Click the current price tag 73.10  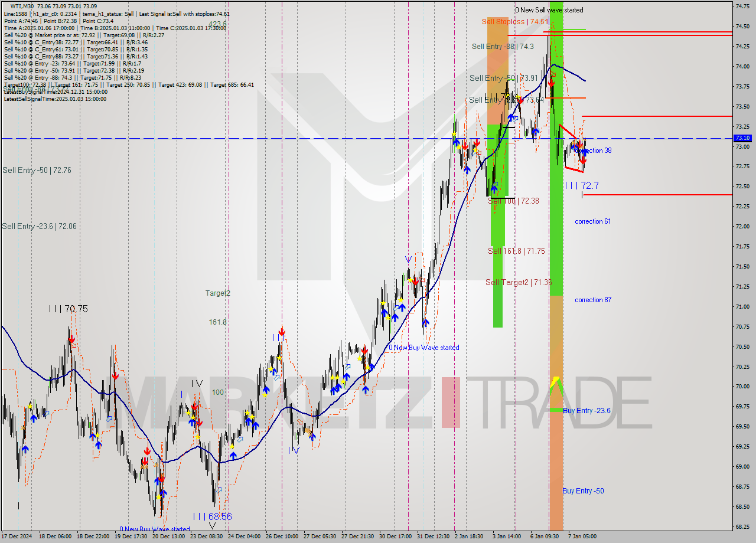coord(742,138)
